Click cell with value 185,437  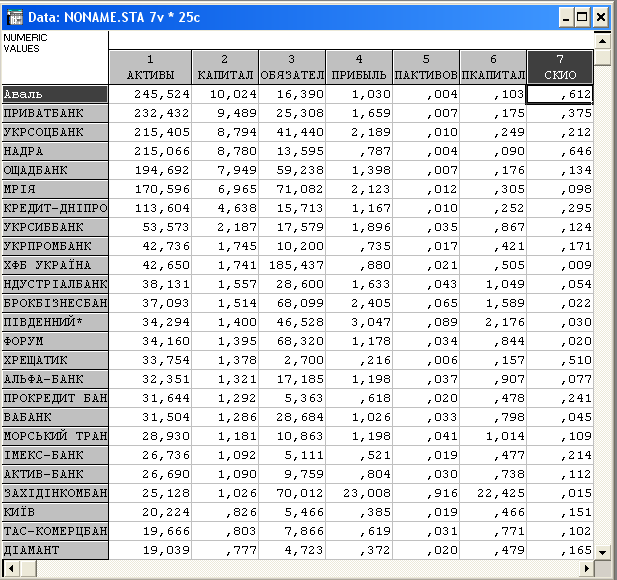291,265
